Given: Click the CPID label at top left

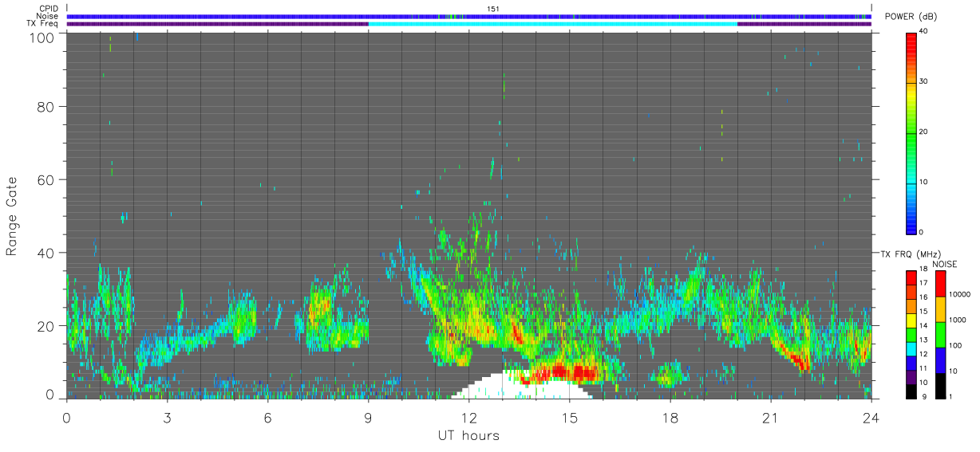Looking at the screenshot, I should pyautogui.click(x=49, y=9).
